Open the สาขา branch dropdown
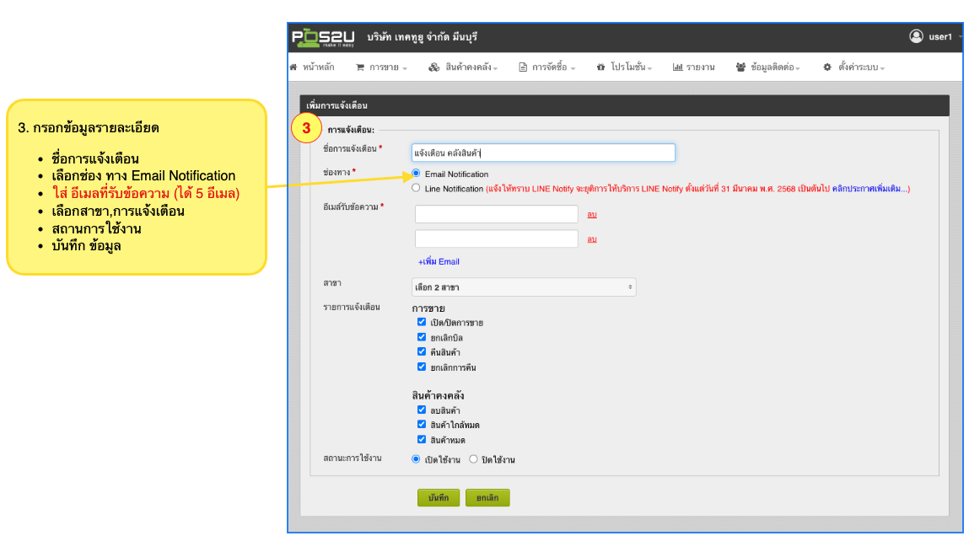 pos(524,287)
